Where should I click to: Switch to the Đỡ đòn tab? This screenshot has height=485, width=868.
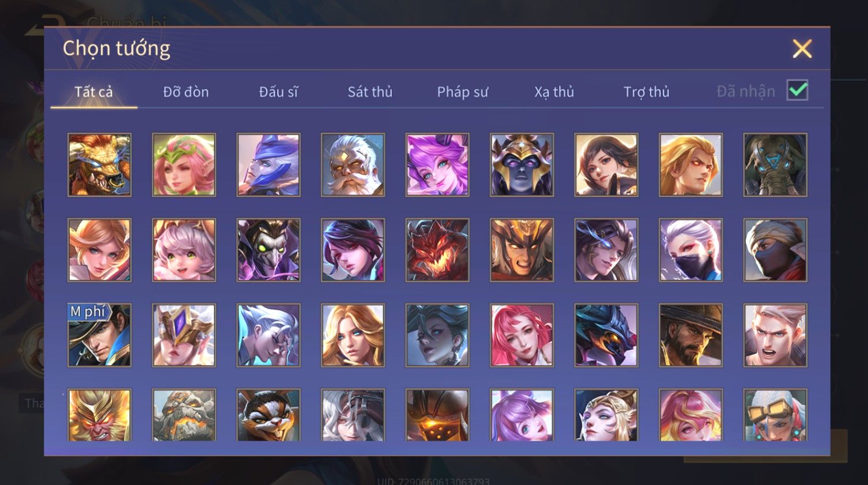coord(186,92)
